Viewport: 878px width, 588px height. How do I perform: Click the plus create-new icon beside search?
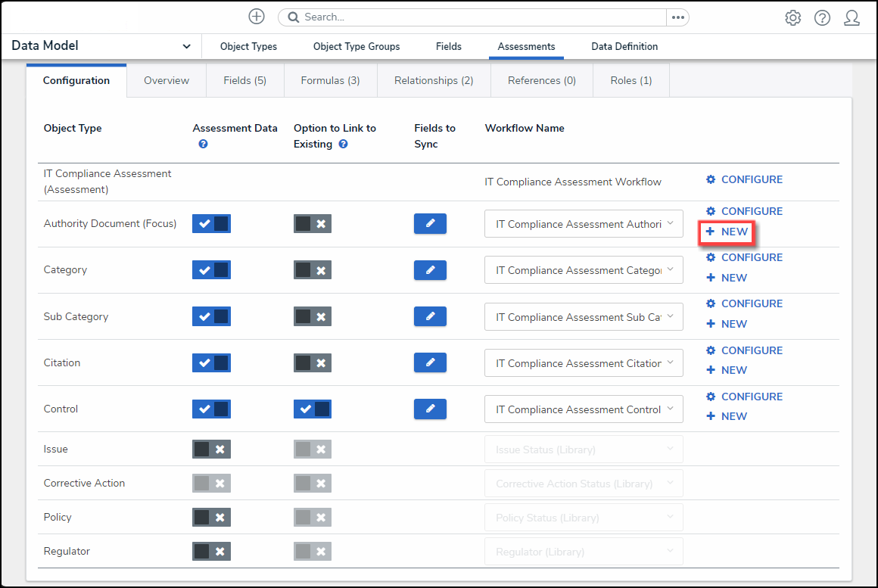pos(257,17)
